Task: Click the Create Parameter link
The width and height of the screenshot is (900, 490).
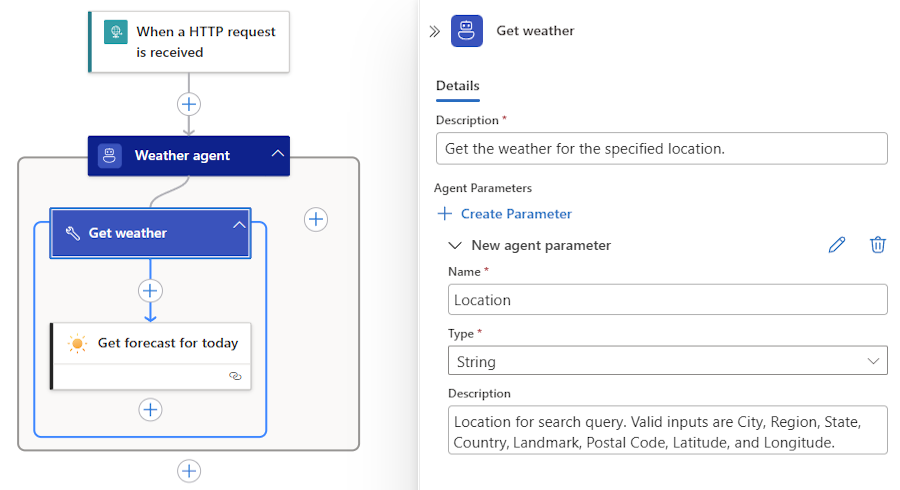Action: [x=516, y=214]
